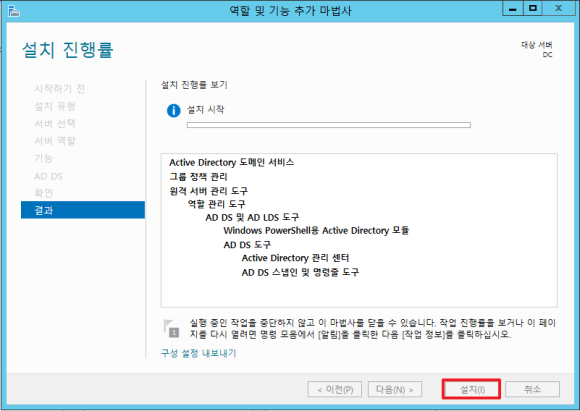Select the 확인 step in the sidebar

pos(43,193)
